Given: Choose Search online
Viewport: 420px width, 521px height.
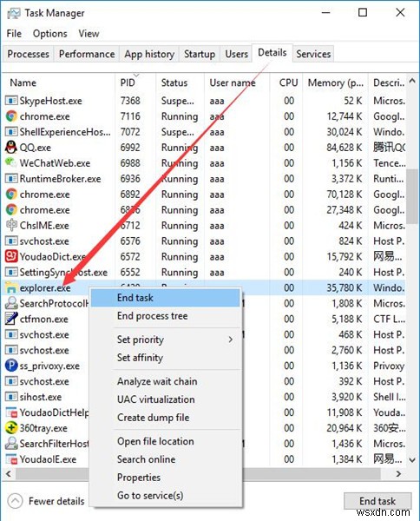Looking at the screenshot, I should (x=166, y=459).
